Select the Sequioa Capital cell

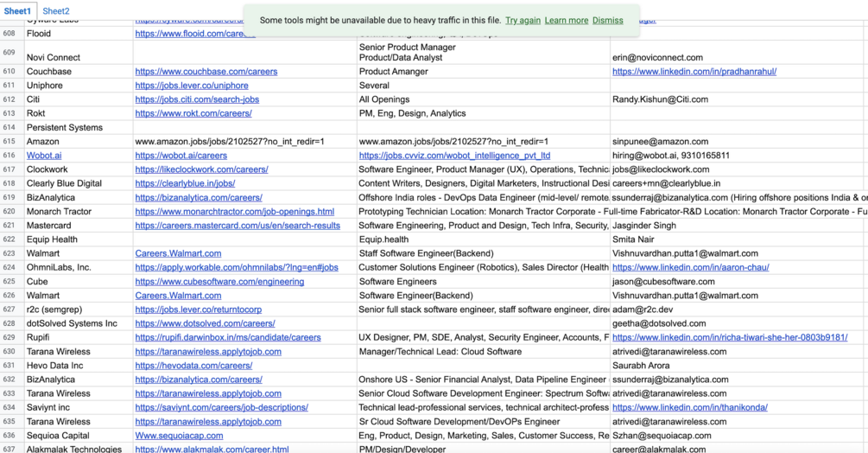tap(79, 436)
